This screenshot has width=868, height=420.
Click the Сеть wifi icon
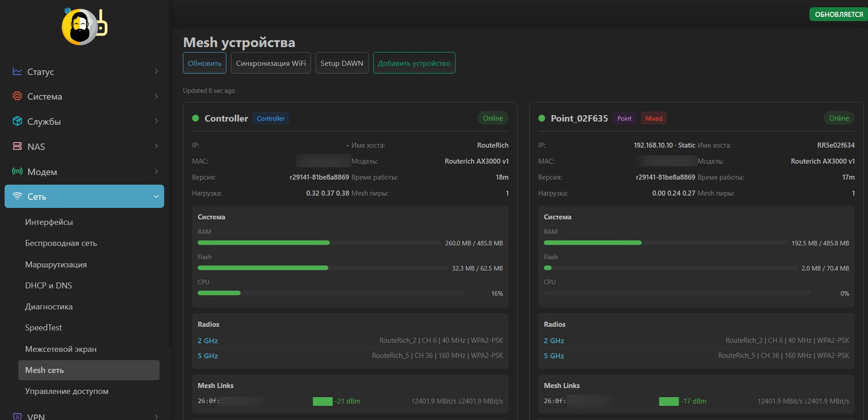tap(17, 196)
